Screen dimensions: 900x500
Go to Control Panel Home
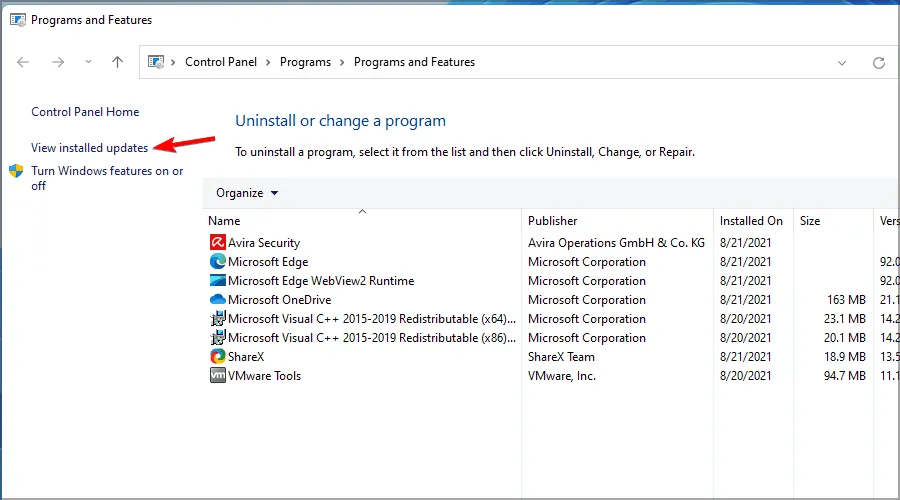coord(85,112)
